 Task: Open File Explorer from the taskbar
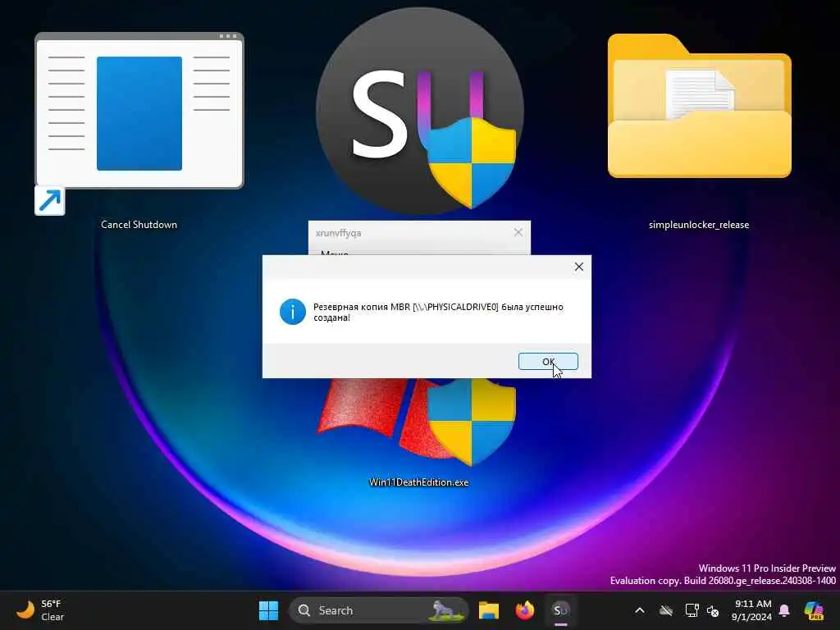point(489,610)
